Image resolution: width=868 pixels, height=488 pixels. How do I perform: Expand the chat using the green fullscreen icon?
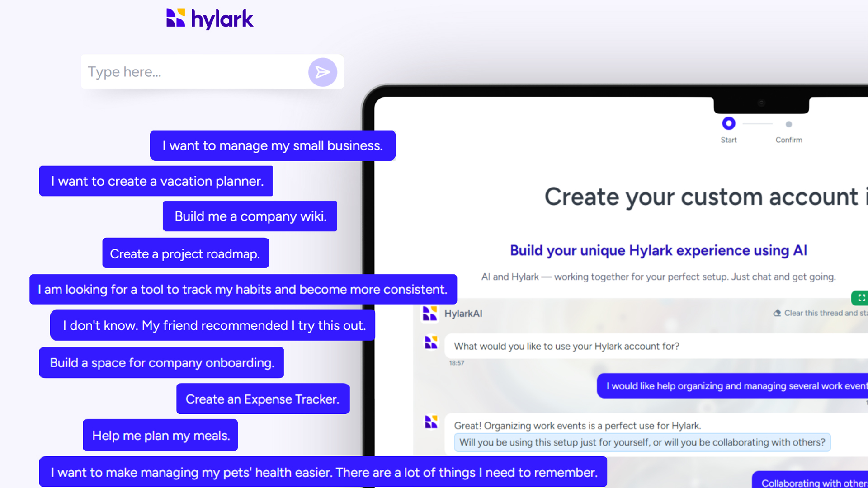[861, 298]
